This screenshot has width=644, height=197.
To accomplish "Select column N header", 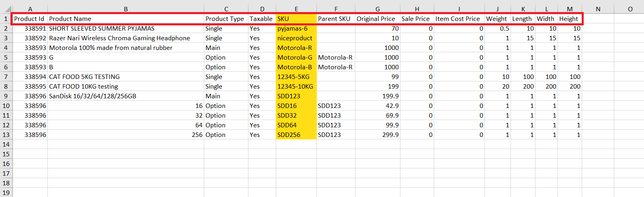I will [x=598, y=9].
